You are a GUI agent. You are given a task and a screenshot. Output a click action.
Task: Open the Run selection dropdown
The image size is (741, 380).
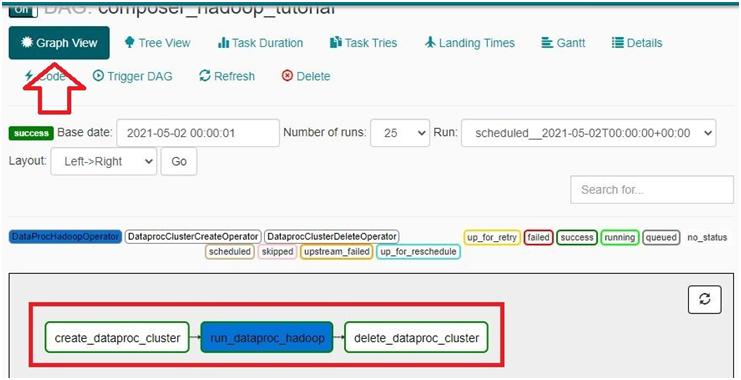click(588, 133)
